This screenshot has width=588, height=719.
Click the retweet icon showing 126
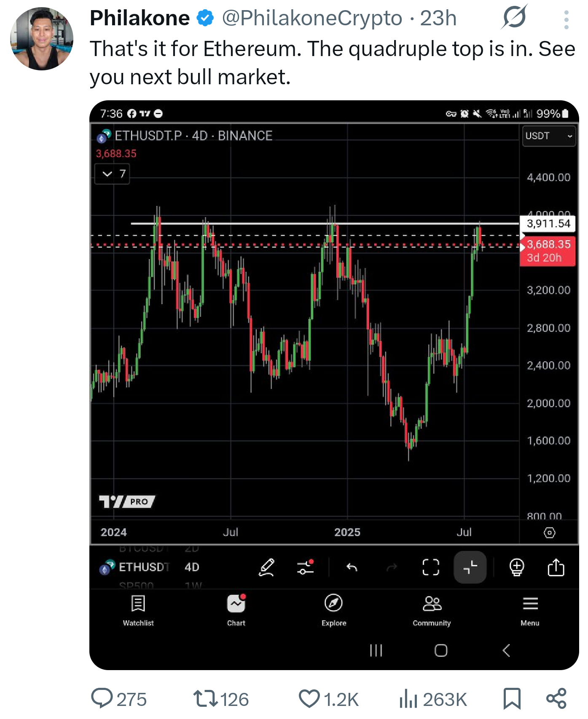click(x=205, y=698)
